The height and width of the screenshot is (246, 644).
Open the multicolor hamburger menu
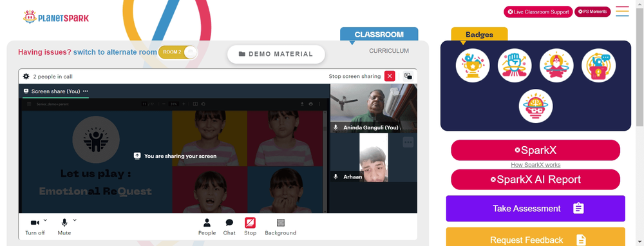click(622, 12)
